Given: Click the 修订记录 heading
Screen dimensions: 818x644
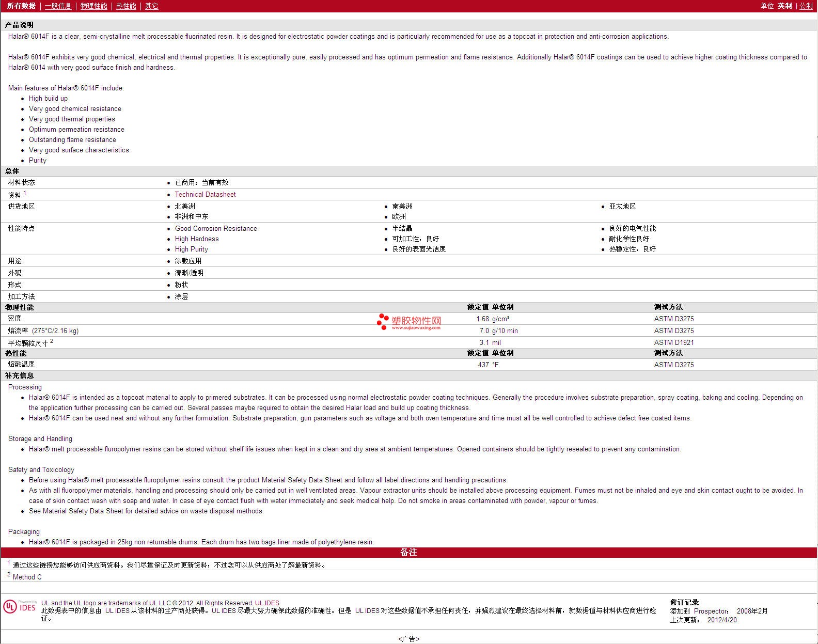Looking at the screenshot, I should [684, 603].
